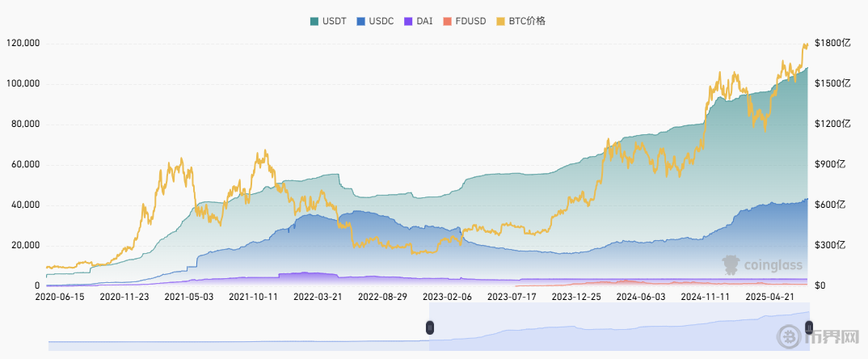868x359 pixels.
Task: Click the orange FDUSD legend color square
Action: 449,21
